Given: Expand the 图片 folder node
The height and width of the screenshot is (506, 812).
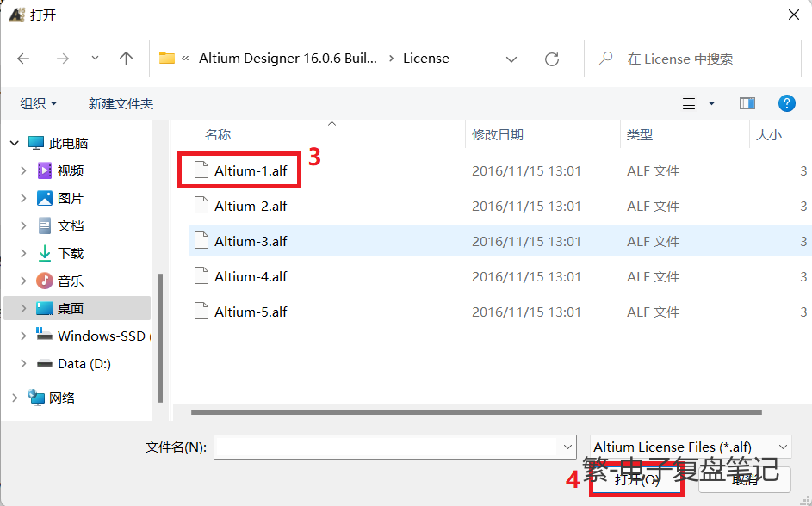Looking at the screenshot, I should pos(23,198).
